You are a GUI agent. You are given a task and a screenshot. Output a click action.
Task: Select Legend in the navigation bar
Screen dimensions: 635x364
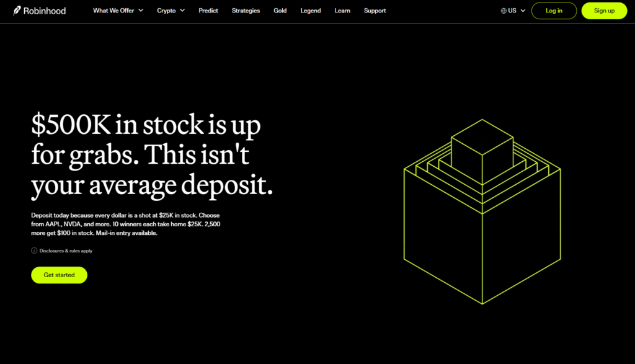(x=311, y=11)
